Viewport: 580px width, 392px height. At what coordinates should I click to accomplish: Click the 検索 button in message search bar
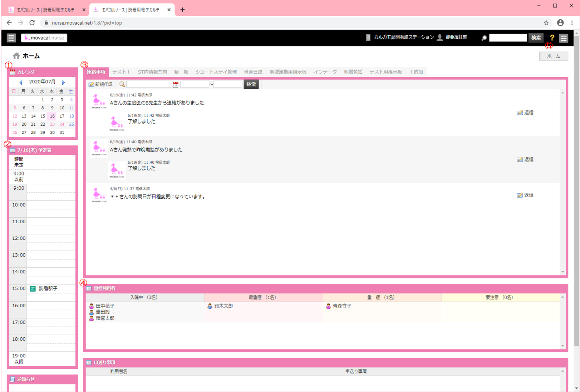[251, 84]
